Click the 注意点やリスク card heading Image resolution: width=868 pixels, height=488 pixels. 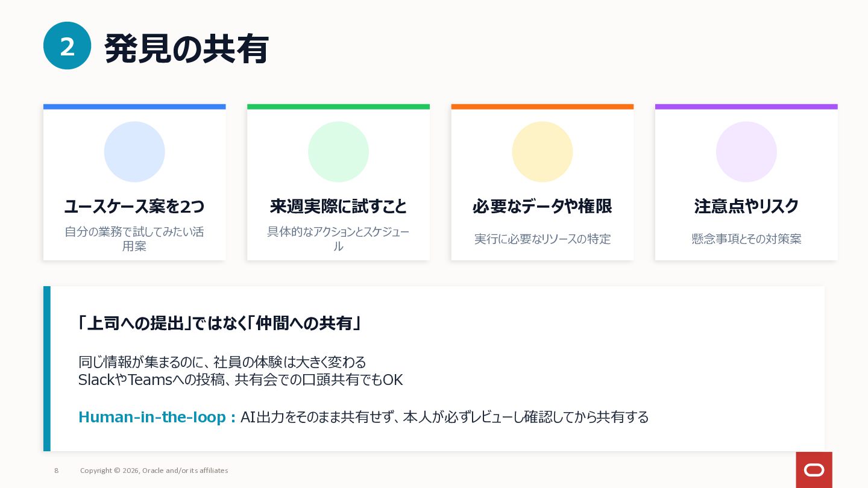[x=746, y=207]
